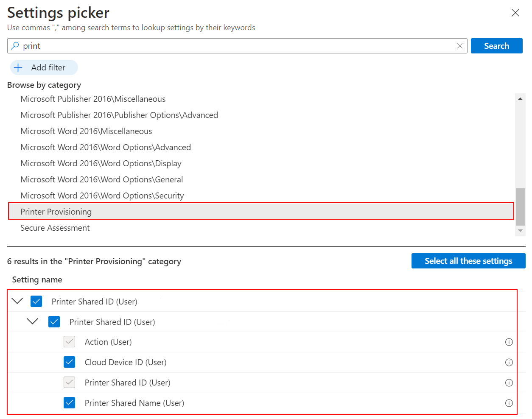Viewport: 532px width, 419px height.
Task: Uncheck the Cloud Device ID (User) checkbox
Action: (x=69, y=362)
